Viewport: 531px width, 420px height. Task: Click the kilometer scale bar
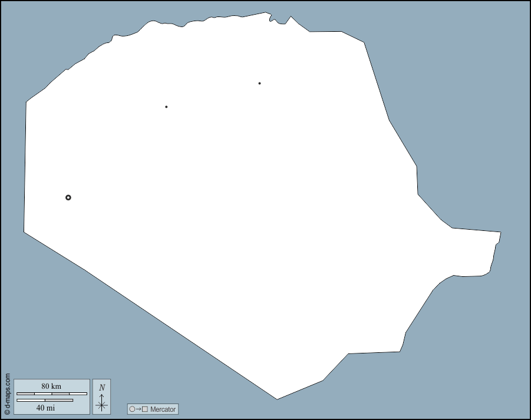51,393
